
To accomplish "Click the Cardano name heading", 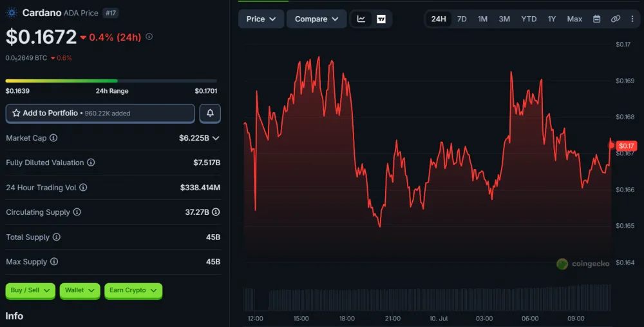I will coord(42,13).
